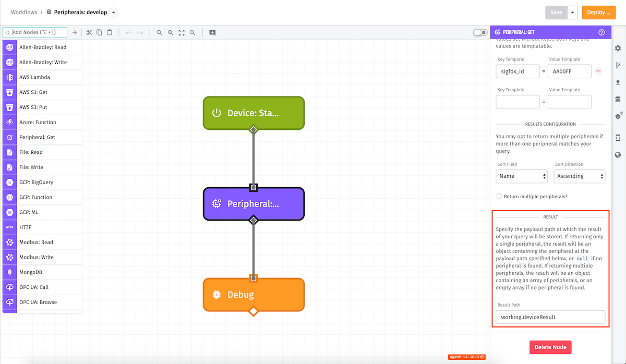
Task: Select the 'Peripheral: Get' node in palette
Action: coord(42,137)
